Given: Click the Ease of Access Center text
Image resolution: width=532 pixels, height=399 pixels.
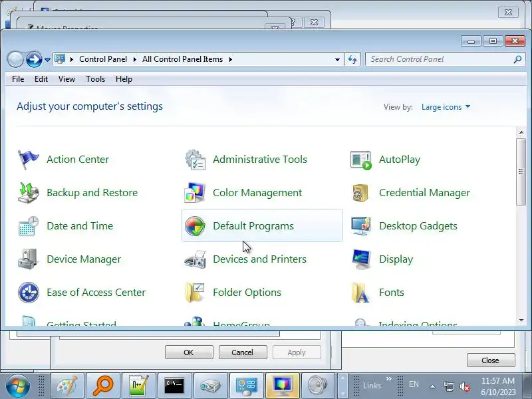Looking at the screenshot, I should point(96,293).
